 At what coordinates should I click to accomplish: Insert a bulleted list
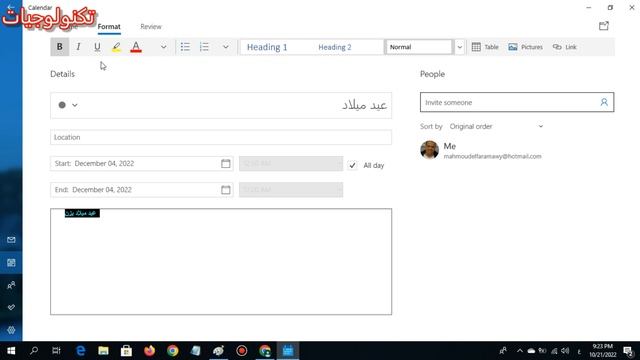pyautogui.click(x=185, y=47)
